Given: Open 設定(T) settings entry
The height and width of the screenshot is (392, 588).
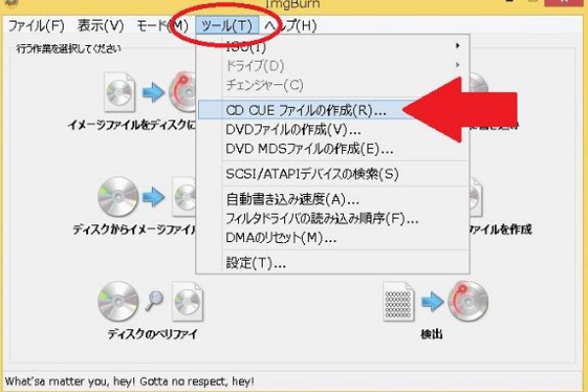Looking at the screenshot, I should tap(333, 263).
